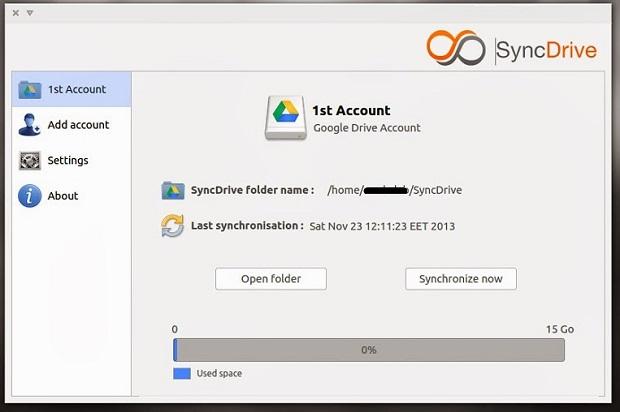Click the Synchronize now button

(x=461, y=279)
